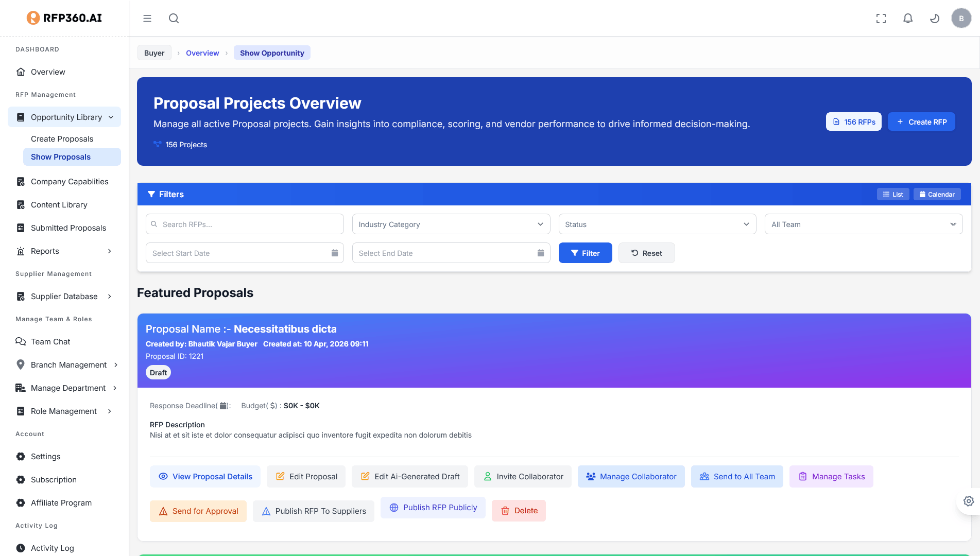The height and width of the screenshot is (556, 980).
Task: Open the Status dropdown
Action: pyautogui.click(x=657, y=224)
